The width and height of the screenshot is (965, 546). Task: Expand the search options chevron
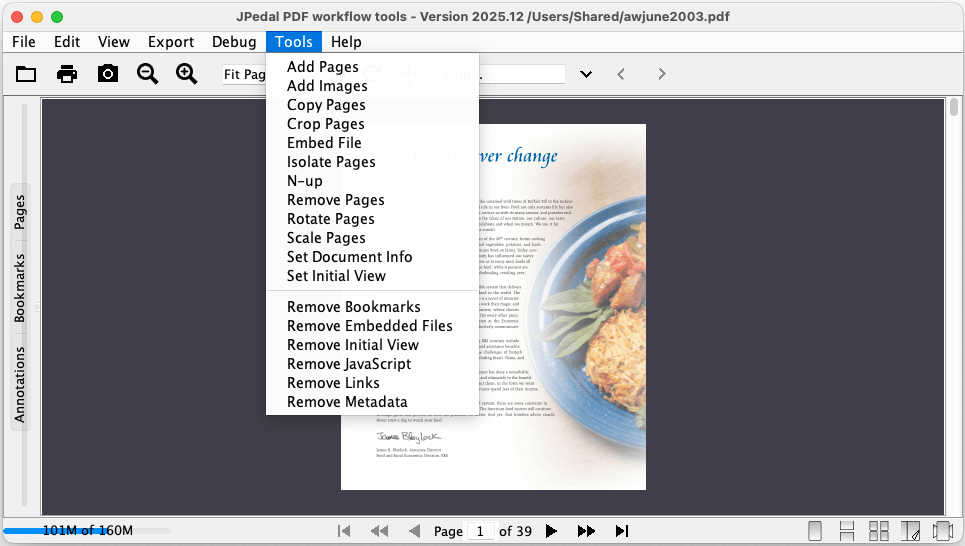(586, 74)
